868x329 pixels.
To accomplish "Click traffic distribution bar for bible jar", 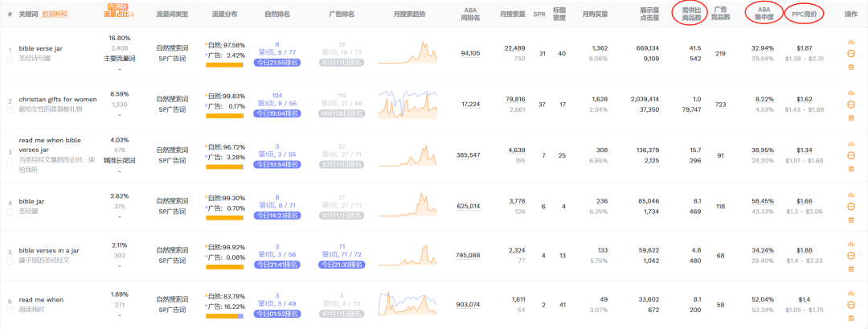I will (x=225, y=218).
